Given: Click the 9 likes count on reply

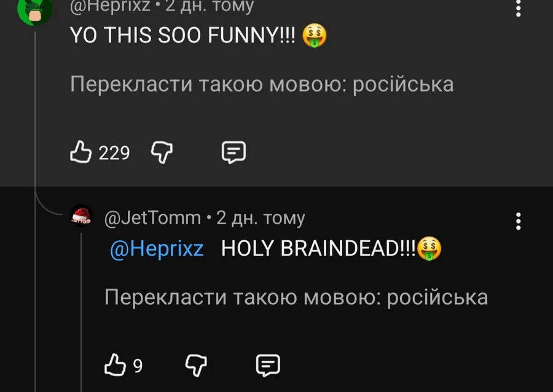Looking at the screenshot, I should [138, 367].
